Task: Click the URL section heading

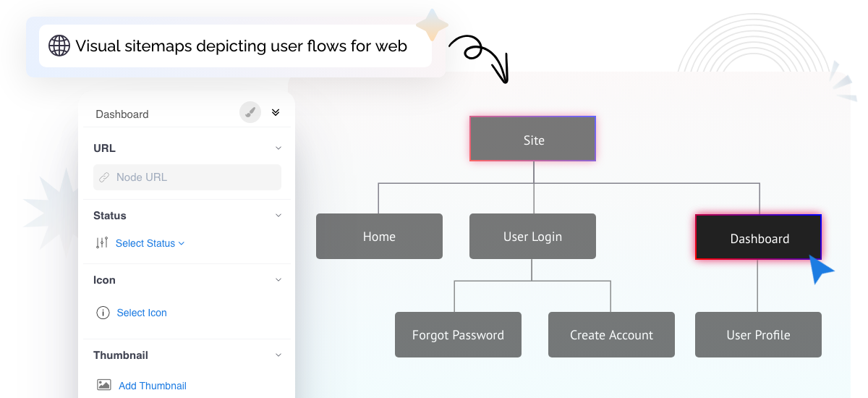Action: click(104, 148)
